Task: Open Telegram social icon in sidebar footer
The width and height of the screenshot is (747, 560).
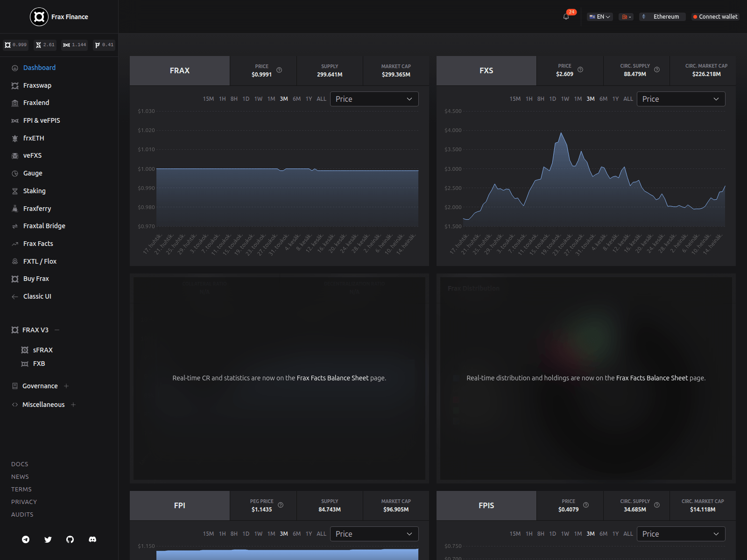Action: [x=26, y=539]
